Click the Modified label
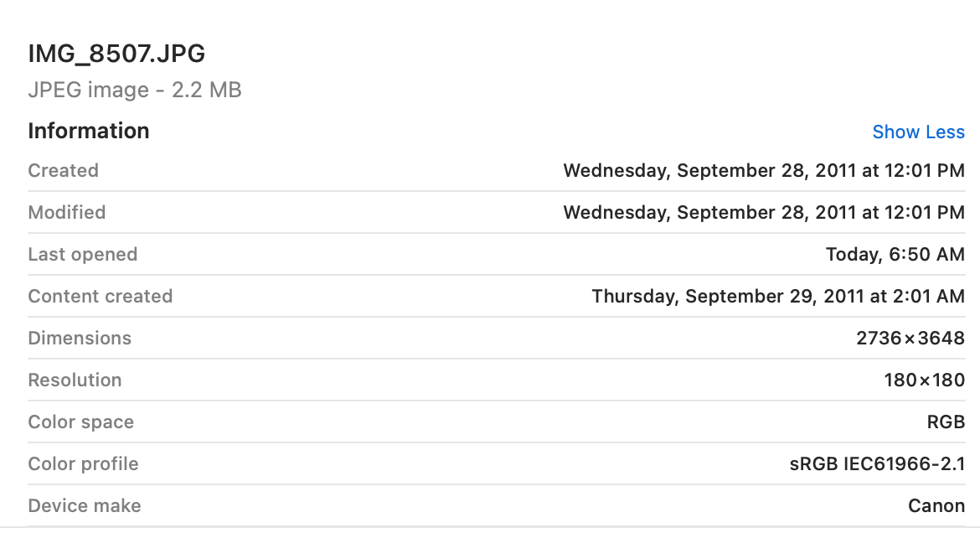Viewport: 980px width, 533px height. point(67,212)
